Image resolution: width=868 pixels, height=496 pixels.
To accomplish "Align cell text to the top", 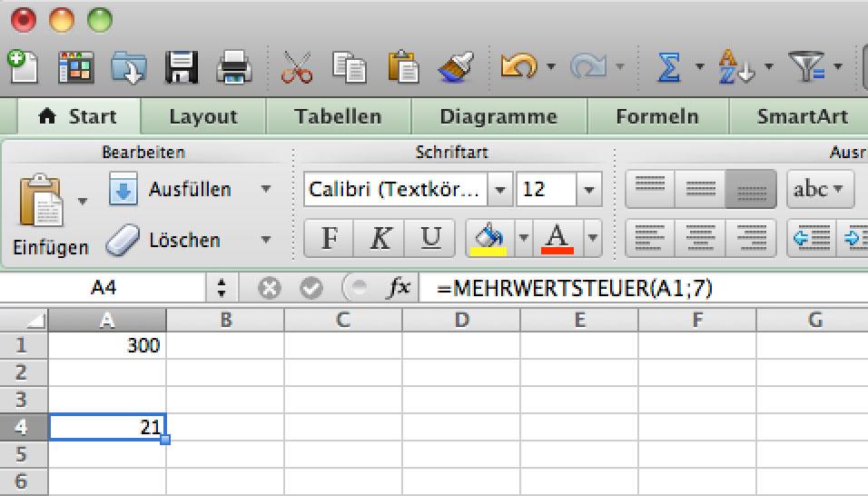I will [650, 189].
